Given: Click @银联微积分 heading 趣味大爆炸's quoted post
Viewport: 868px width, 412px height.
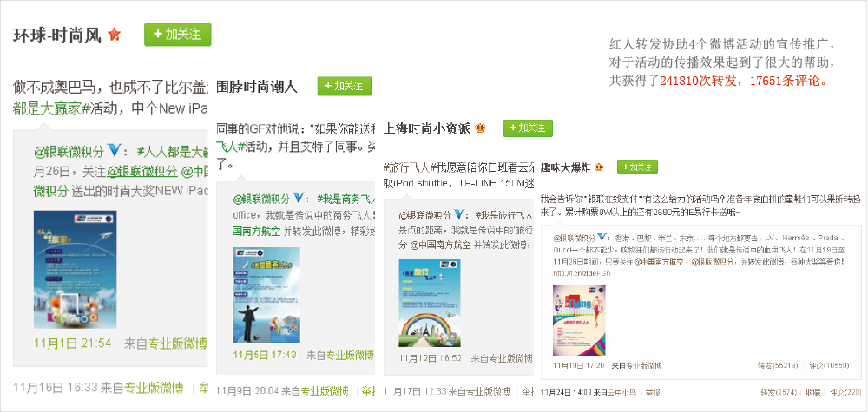Looking at the screenshot, I should (x=575, y=238).
